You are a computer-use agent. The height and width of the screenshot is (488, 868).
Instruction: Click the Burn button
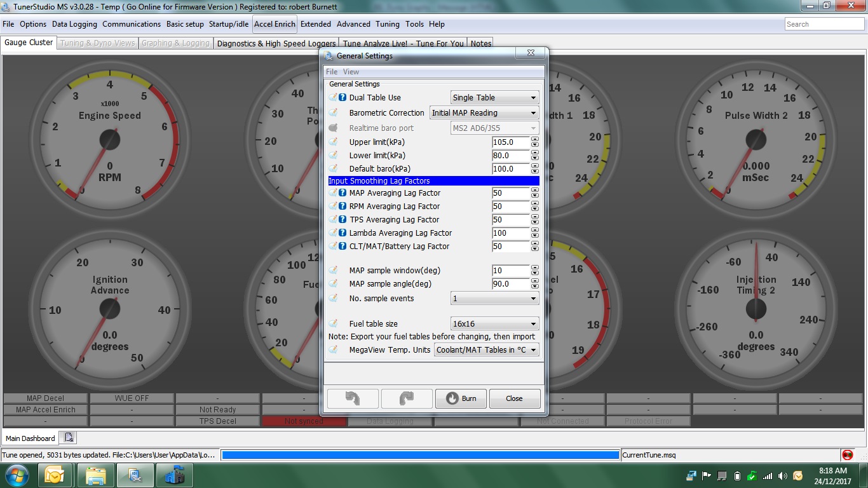(x=461, y=398)
